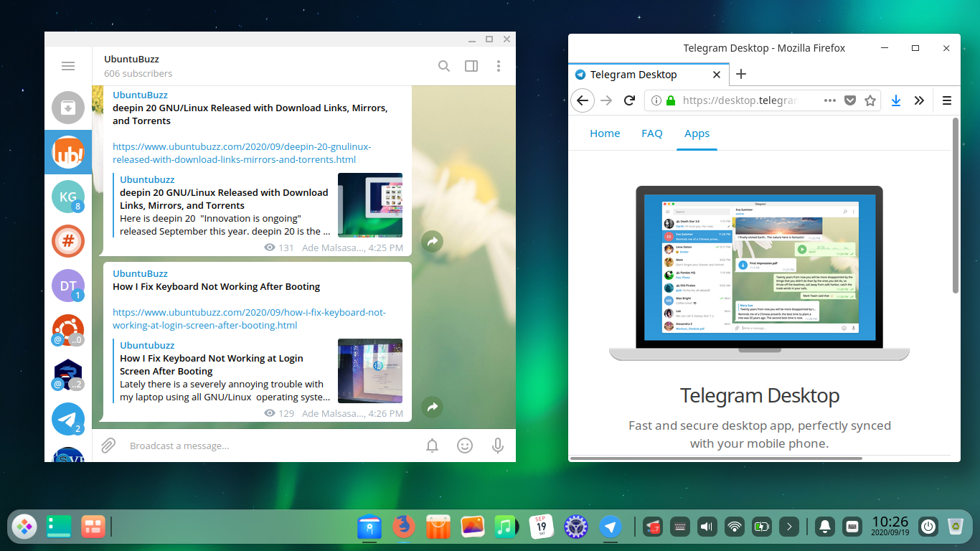Go forward in Firefox
The height and width of the screenshot is (551, 980).
click(606, 100)
